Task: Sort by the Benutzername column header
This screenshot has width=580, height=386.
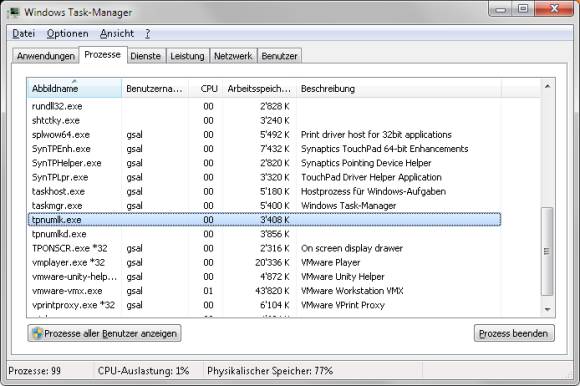Action: point(155,88)
